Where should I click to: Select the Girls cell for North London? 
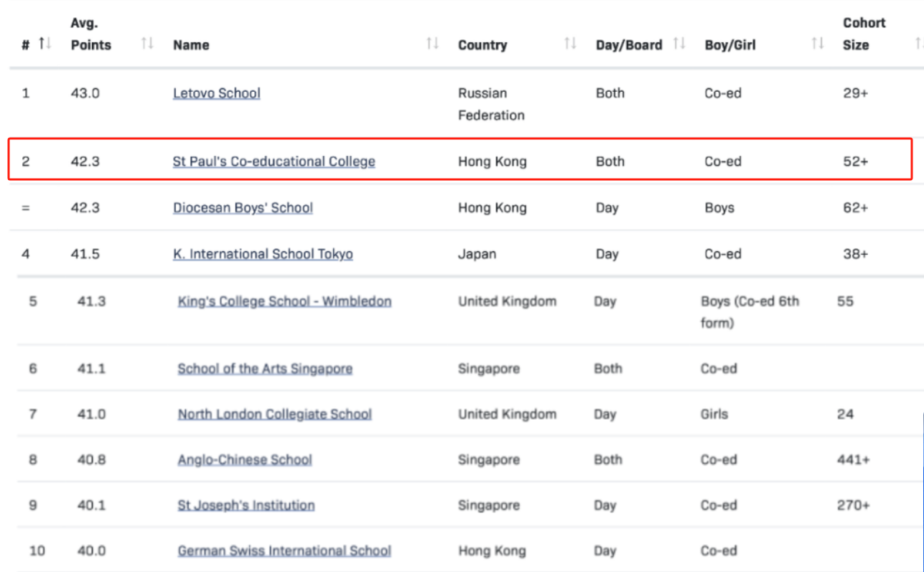pyautogui.click(x=714, y=414)
